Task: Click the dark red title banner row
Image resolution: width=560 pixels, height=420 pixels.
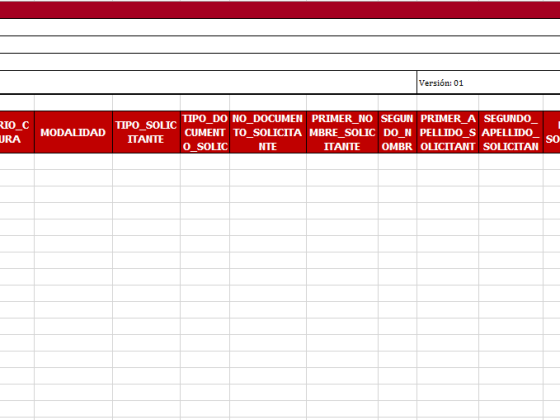Action: point(280,10)
